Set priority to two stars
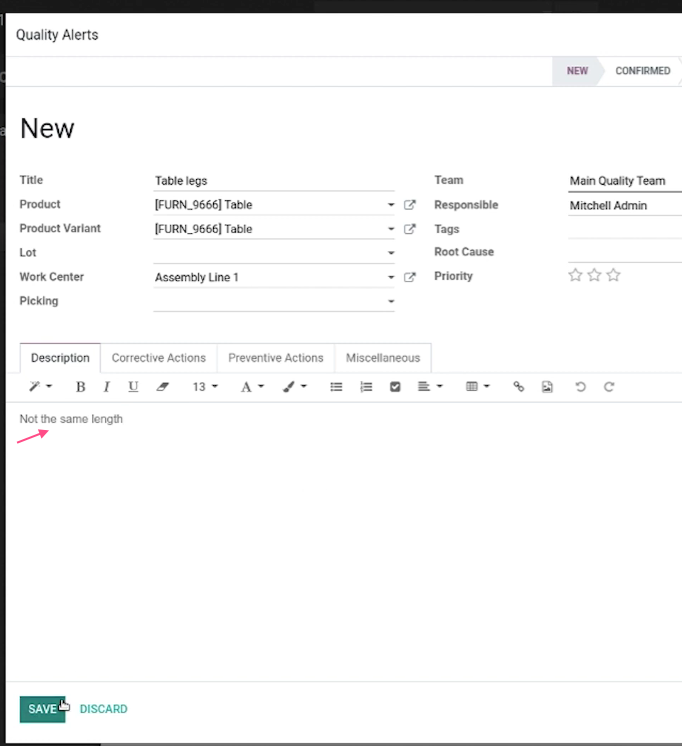This screenshot has height=746, width=682. coord(594,275)
